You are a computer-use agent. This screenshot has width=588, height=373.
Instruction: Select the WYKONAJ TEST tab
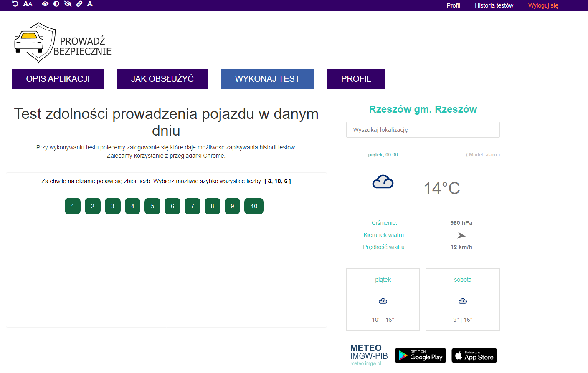tap(267, 79)
